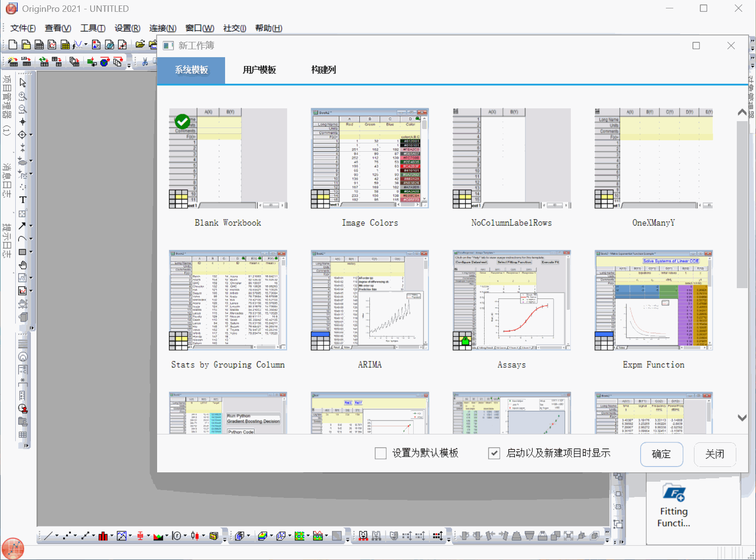The height and width of the screenshot is (560, 756).
Task: Click the 关闭 button
Action: click(x=715, y=454)
